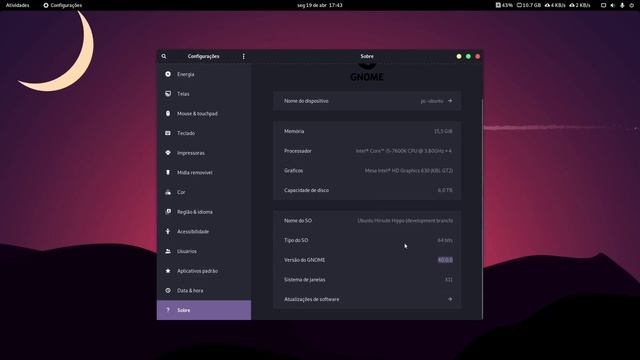
Task: Select the Usuários people icon
Action: tap(168, 251)
